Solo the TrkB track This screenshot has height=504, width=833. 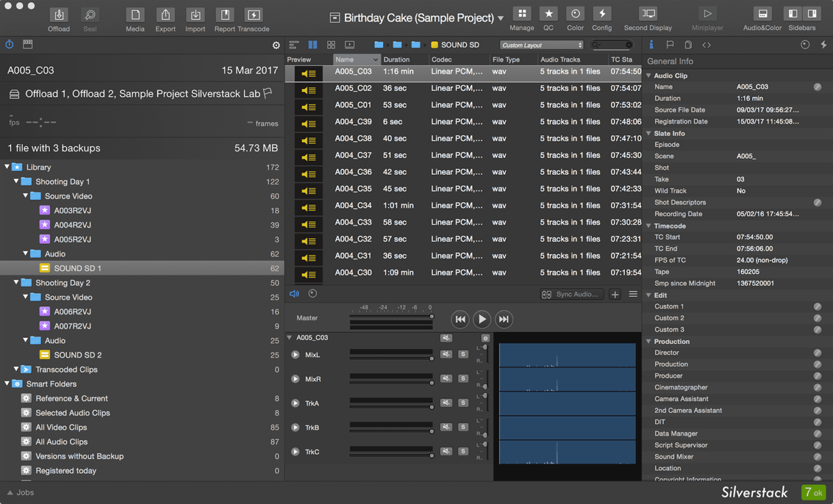(463, 427)
